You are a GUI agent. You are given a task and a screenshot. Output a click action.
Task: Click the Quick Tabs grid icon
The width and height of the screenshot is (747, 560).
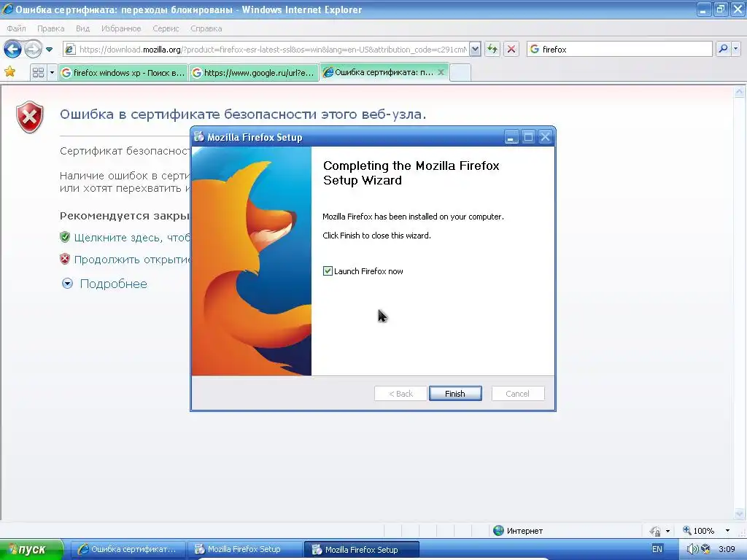38,72
